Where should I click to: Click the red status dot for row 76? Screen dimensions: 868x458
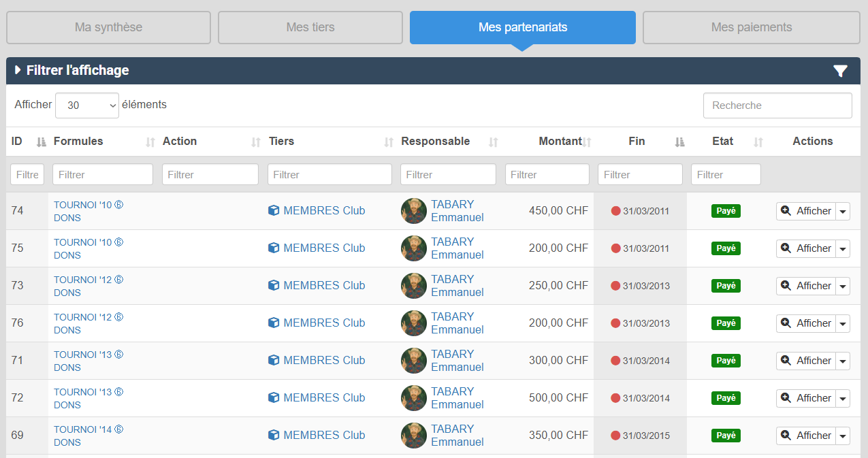615,323
